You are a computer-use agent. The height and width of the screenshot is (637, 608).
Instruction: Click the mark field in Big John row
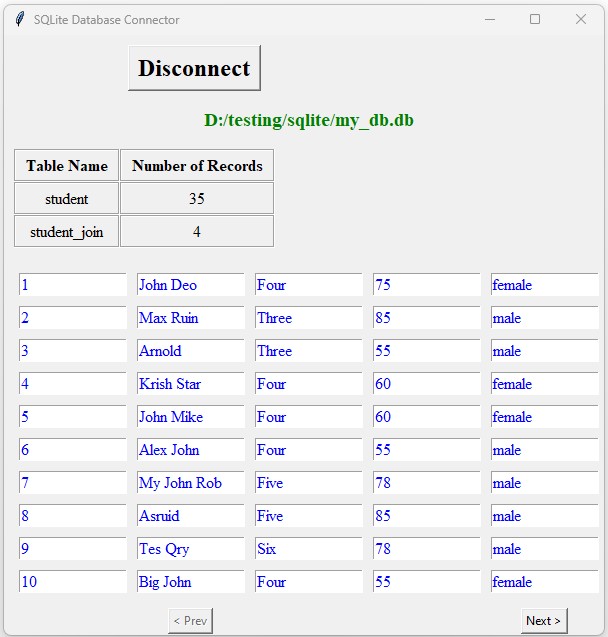tap(427, 581)
